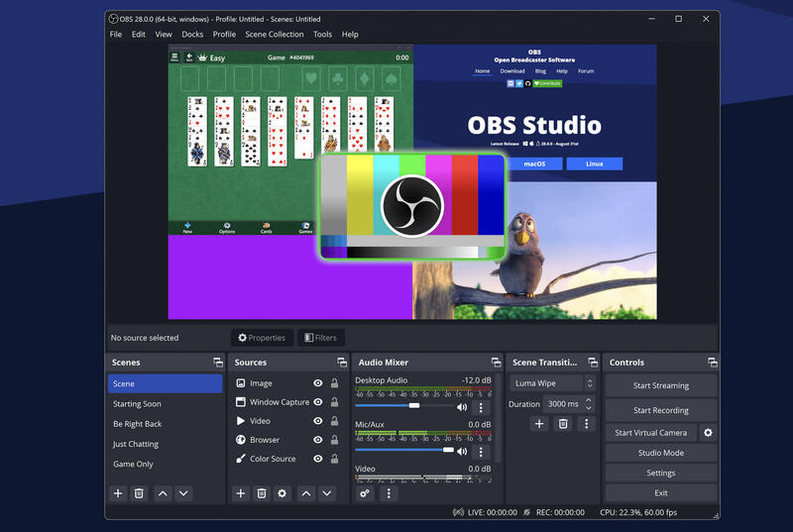Image resolution: width=793 pixels, height=532 pixels.
Task: Open Mic/Aux three-dot options
Action: 481,451
